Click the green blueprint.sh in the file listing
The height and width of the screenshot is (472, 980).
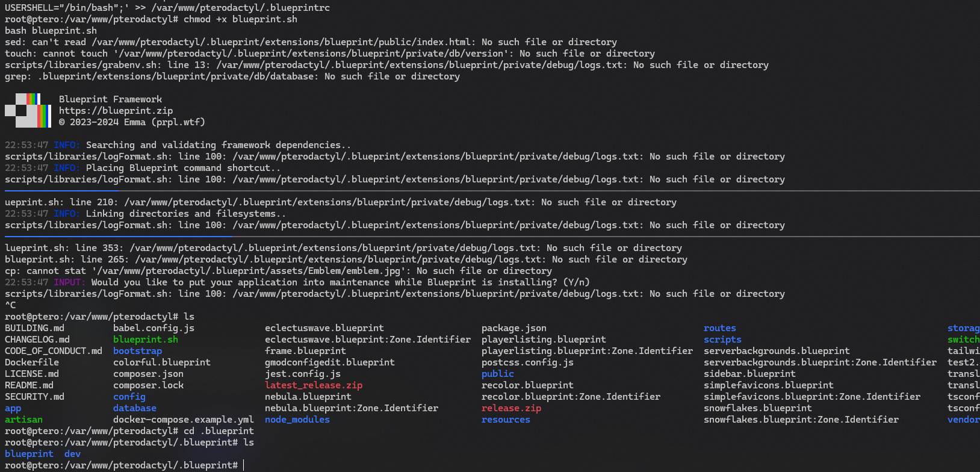coord(146,340)
